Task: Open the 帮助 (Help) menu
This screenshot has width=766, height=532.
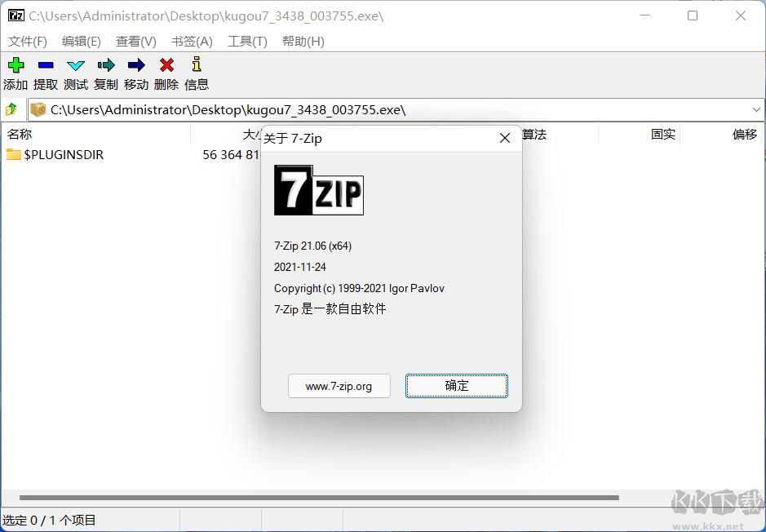Action: (x=302, y=41)
